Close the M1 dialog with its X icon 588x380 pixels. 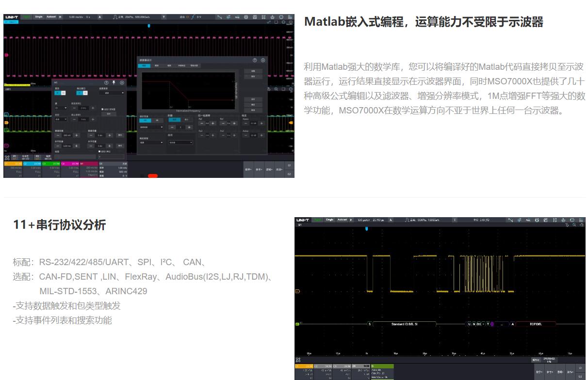pyautogui.click(x=122, y=83)
